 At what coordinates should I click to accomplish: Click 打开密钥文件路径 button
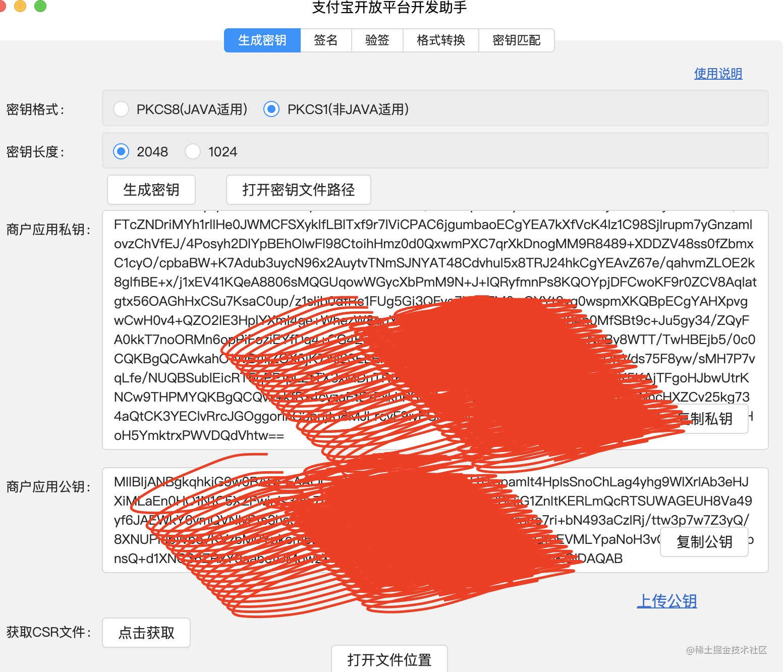(x=298, y=190)
